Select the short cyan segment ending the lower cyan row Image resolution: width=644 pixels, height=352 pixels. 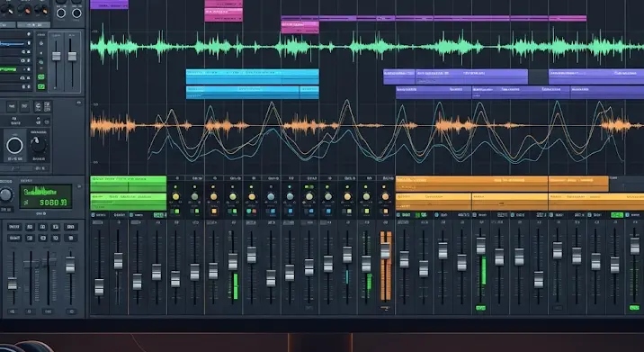[x=309, y=93]
